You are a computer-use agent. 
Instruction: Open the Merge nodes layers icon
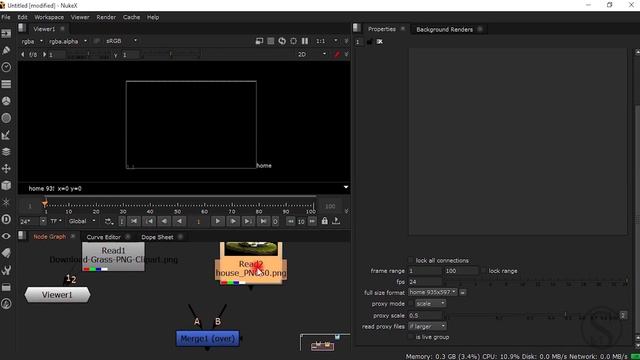pyautogui.click(x=6, y=152)
